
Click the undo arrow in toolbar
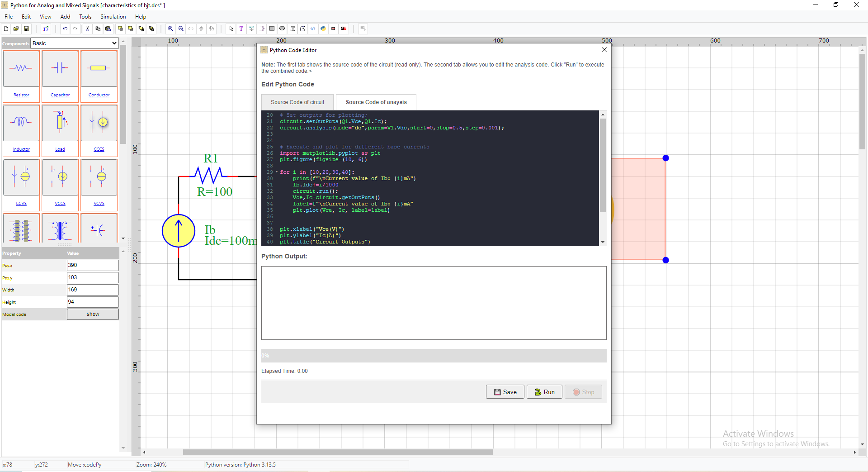tap(65, 29)
